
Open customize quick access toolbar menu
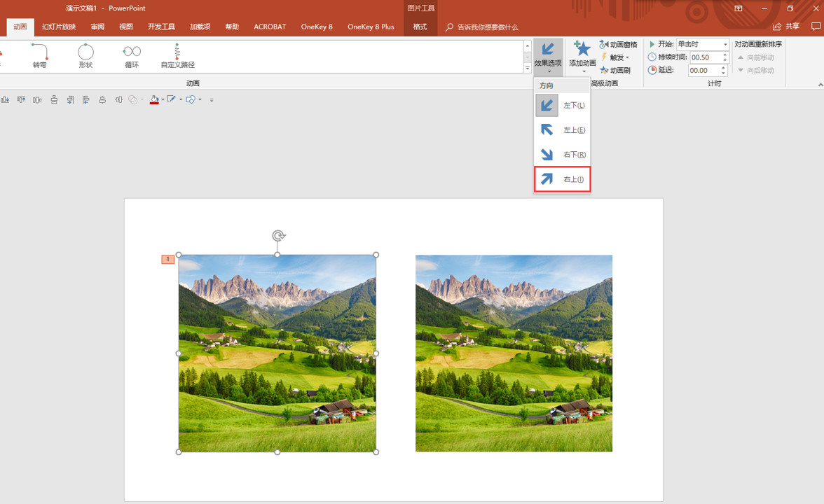pos(212,99)
